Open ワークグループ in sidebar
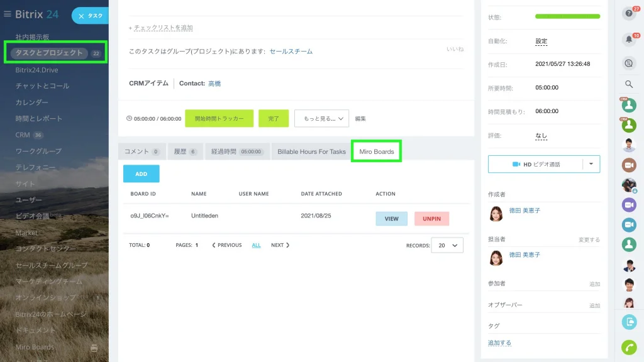 click(x=38, y=151)
